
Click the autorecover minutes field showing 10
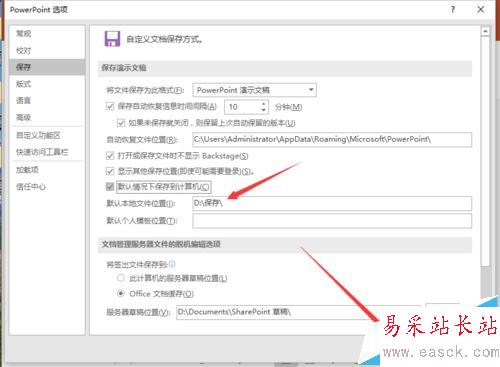coord(242,107)
